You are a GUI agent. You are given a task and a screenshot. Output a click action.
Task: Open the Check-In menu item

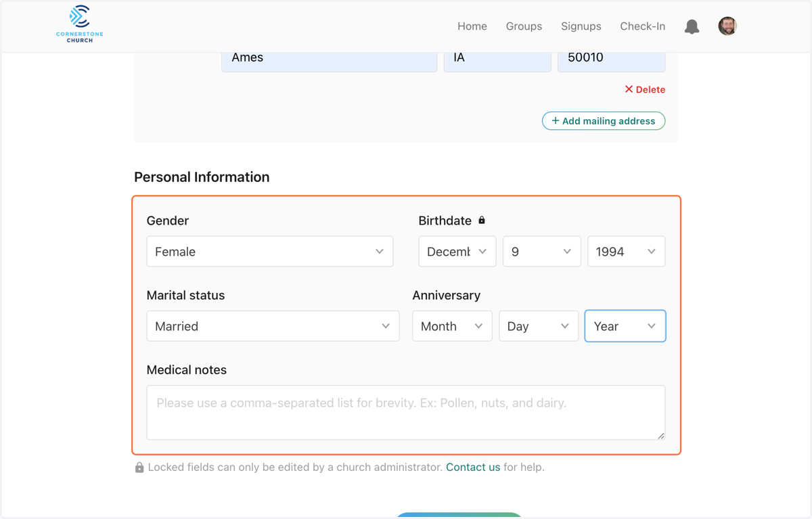pyautogui.click(x=643, y=26)
